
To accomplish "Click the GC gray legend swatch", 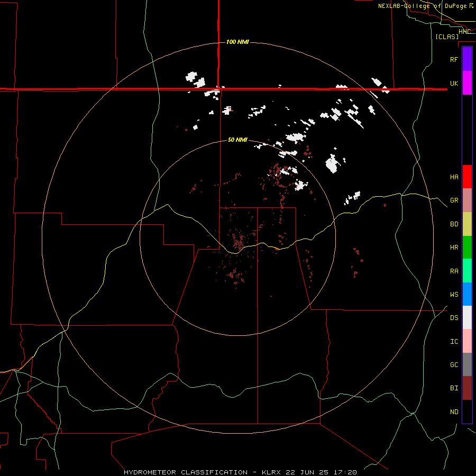I will (x=467, y=364).
